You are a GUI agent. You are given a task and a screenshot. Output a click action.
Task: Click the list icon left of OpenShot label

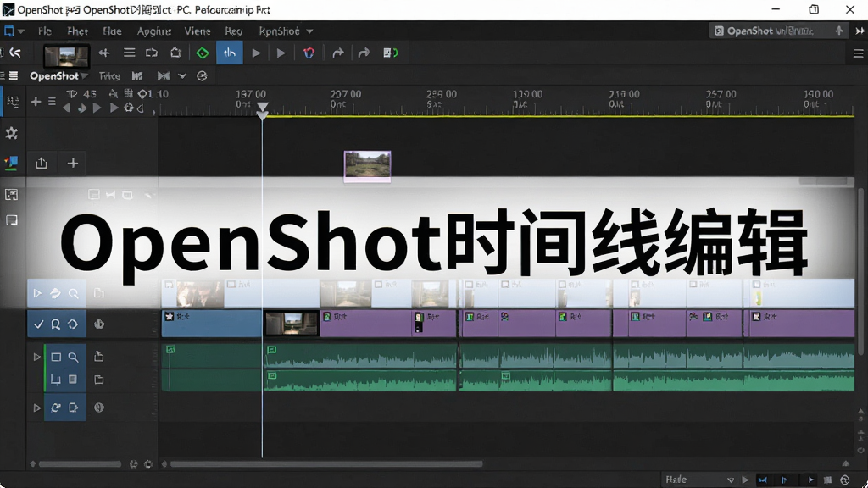pos(14,75)
